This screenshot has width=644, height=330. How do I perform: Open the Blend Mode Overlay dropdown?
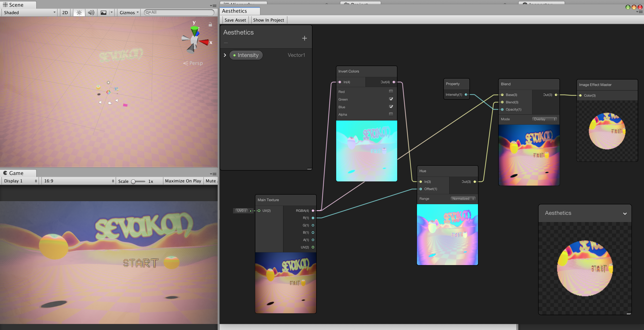click(x=544, y=119)
